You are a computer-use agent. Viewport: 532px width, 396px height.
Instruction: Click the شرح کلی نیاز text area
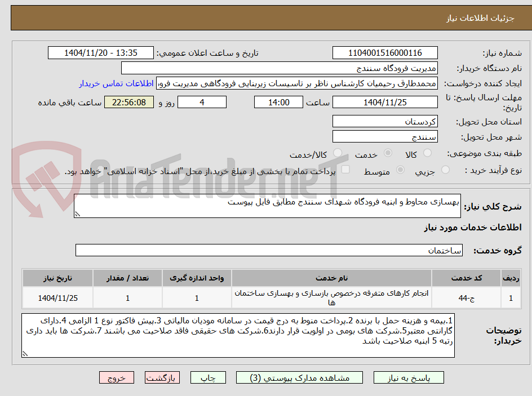tap(267, 206)
